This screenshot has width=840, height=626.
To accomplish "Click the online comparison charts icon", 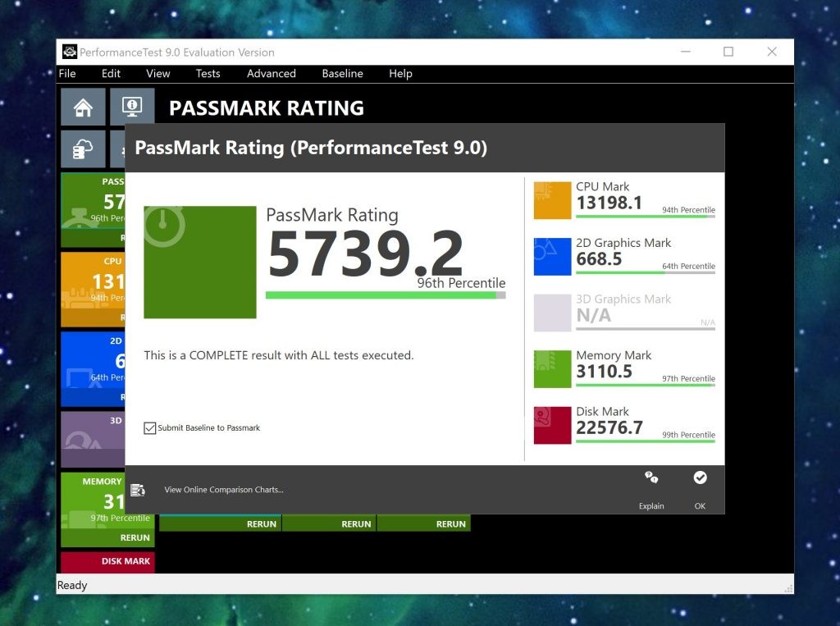I will [138, 489].
